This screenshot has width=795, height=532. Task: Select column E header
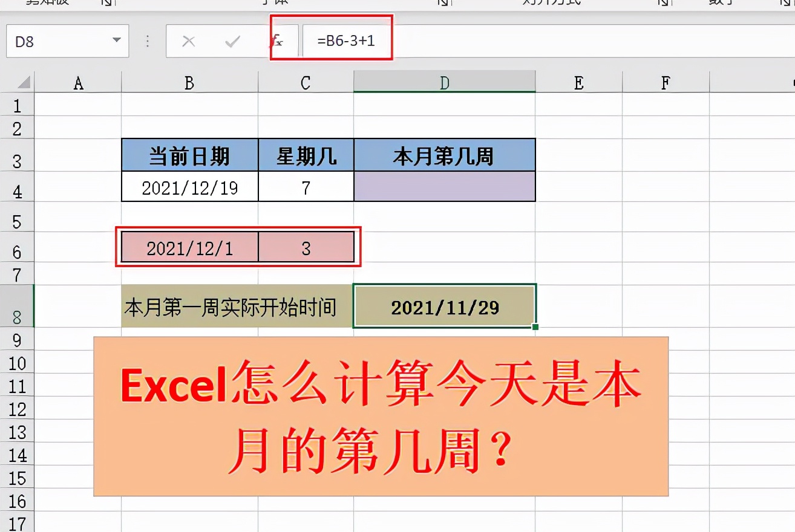[579, 82]
